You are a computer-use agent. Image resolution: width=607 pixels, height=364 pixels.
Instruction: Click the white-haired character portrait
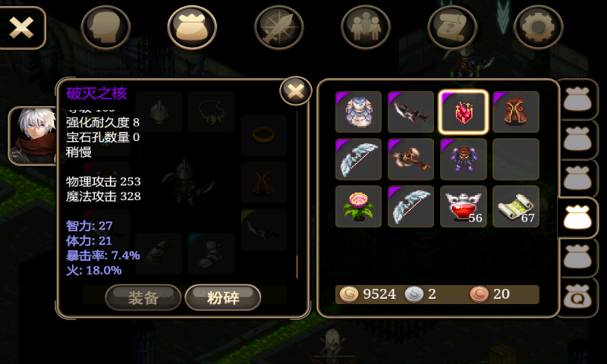tap(33, 136)
